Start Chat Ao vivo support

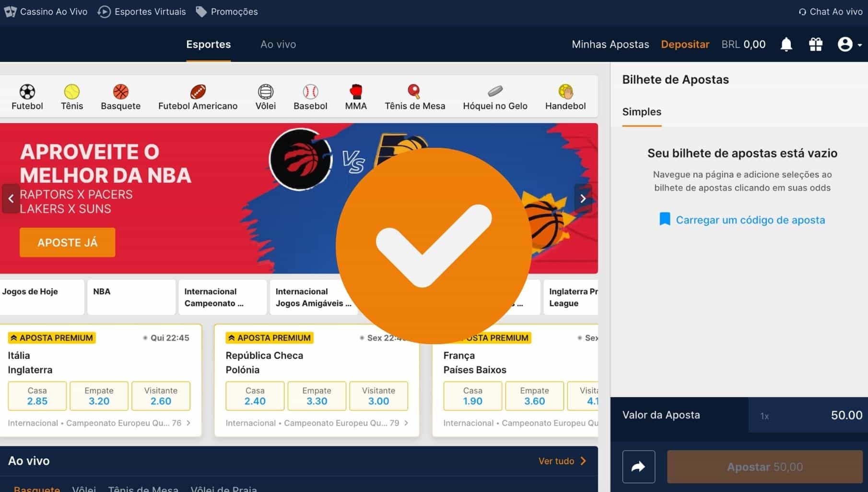(x=830, y=12)
